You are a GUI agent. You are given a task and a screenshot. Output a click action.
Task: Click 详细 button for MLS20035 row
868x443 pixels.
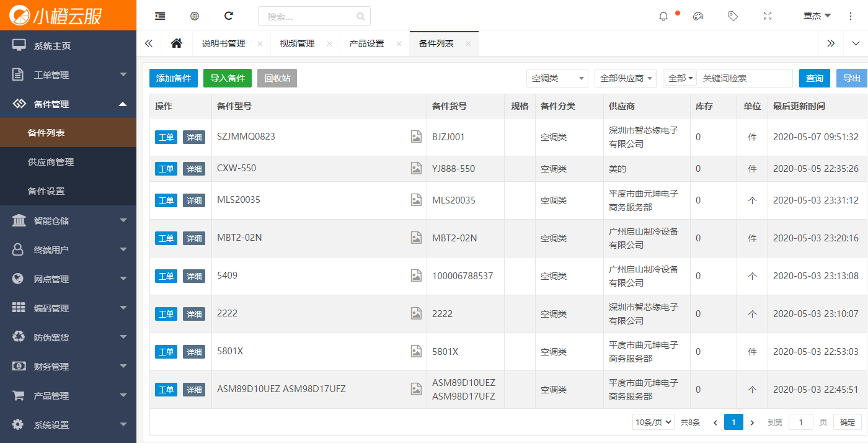pos(194,200)
